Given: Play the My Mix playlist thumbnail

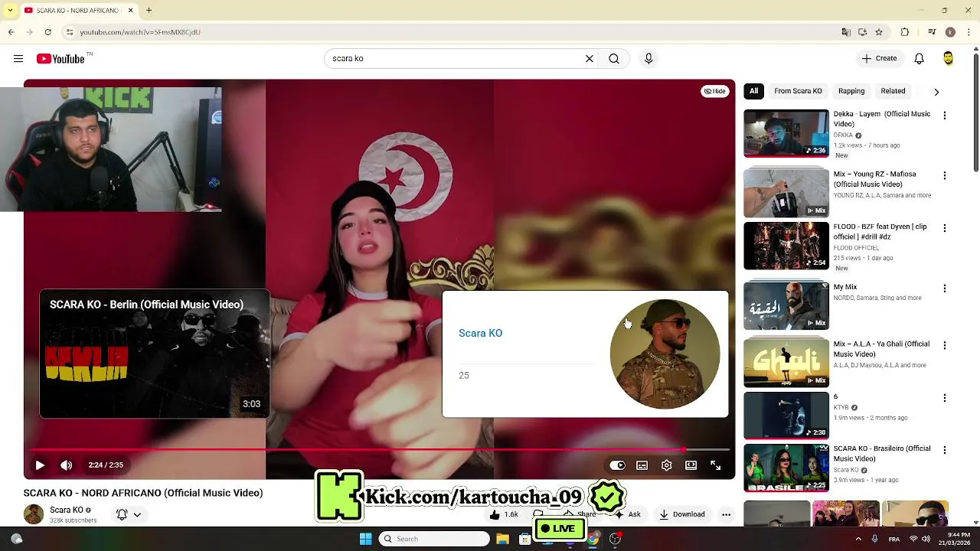Looking at the screenshot, I should point(786,305).
